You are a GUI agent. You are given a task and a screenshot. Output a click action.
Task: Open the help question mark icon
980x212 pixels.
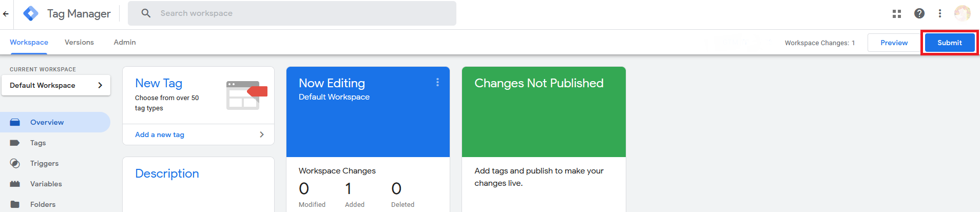[919, 13]
